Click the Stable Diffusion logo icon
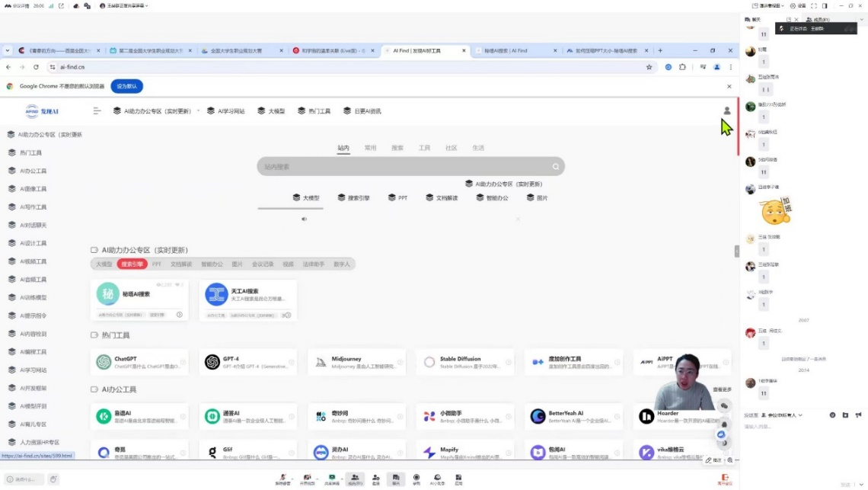The width and height of the screenshot is (868, 490). [429, 362]
